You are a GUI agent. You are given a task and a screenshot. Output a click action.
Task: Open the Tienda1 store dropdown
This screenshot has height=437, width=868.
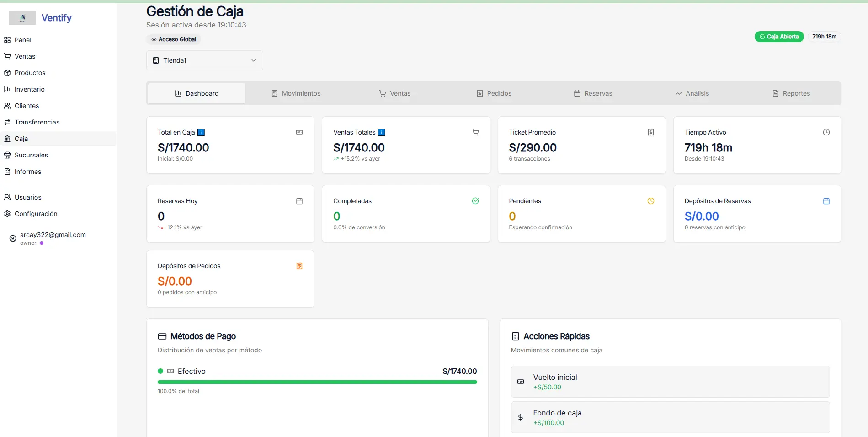(204, 60)
